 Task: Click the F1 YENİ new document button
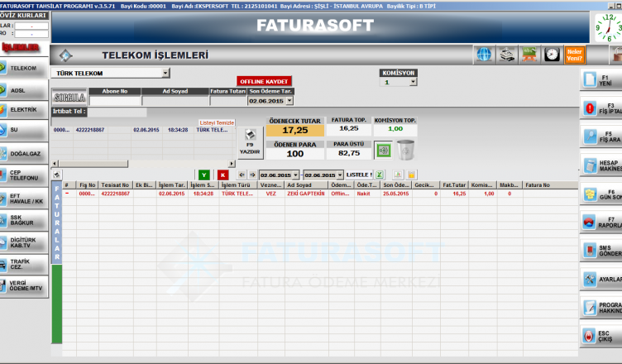601,80
